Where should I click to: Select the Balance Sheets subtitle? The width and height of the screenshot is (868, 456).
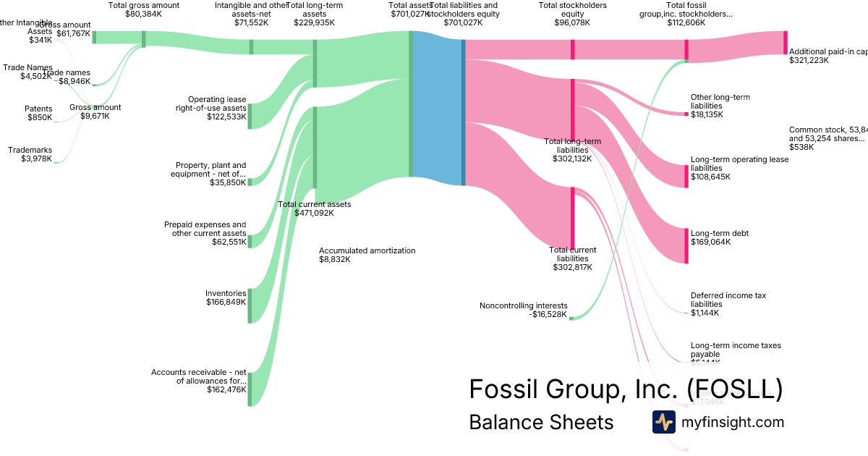click(541, 422)
